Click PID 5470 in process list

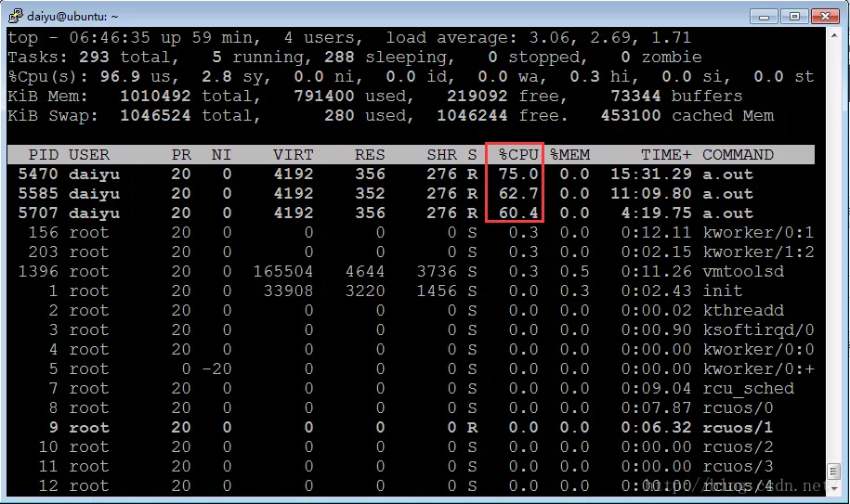coord(38,174)
